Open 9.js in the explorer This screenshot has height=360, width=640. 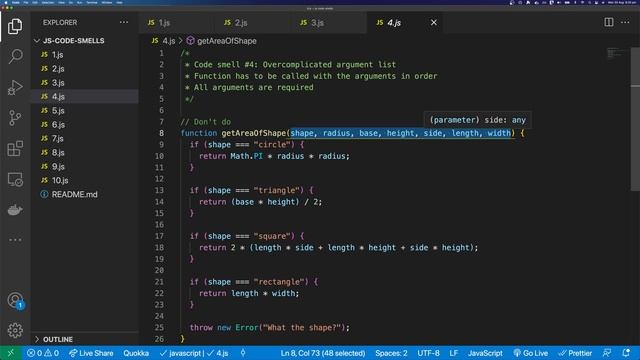58,167
